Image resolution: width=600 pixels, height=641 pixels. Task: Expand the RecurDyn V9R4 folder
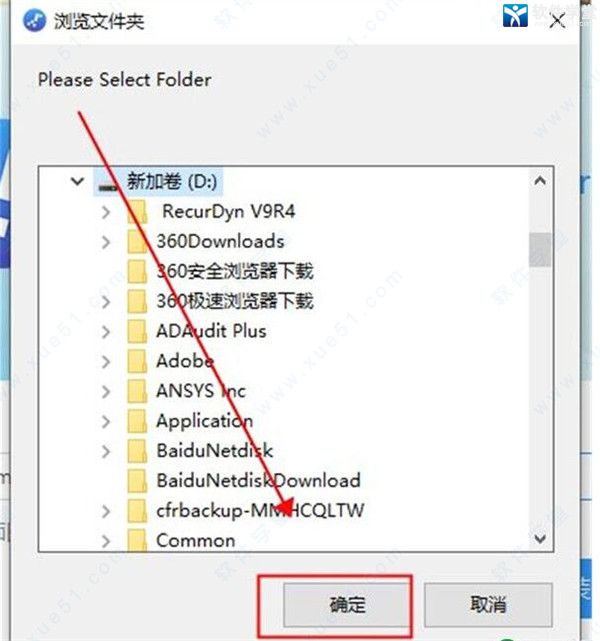coord(106,212)
